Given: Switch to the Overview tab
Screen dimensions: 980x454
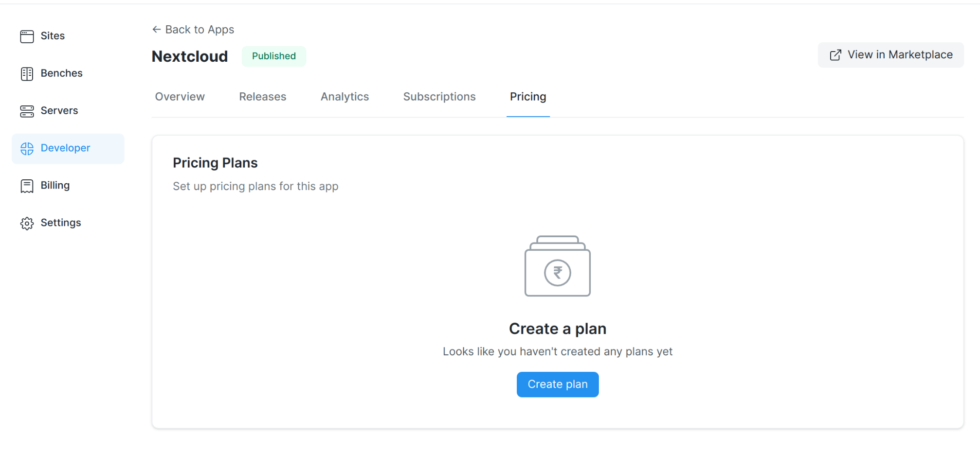Looking at the screenshot, I should [x=180, y=97].
